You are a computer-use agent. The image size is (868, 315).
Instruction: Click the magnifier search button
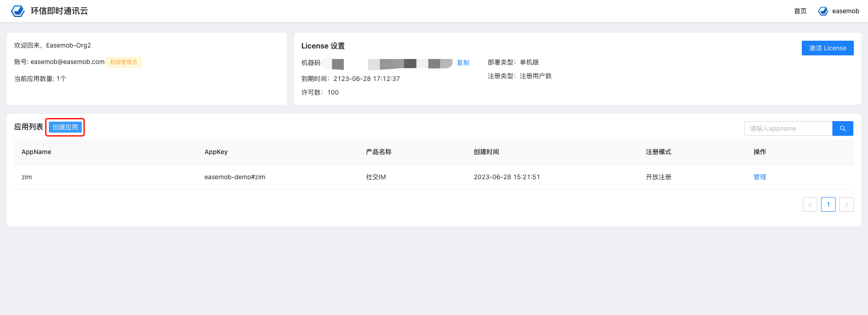coord(842,128)
